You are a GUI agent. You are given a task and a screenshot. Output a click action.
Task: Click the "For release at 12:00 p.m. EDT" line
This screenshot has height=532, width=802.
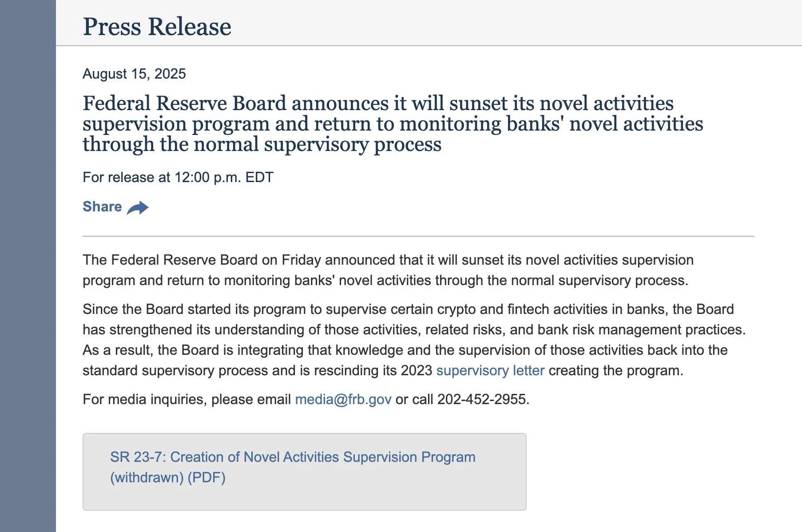178,177
